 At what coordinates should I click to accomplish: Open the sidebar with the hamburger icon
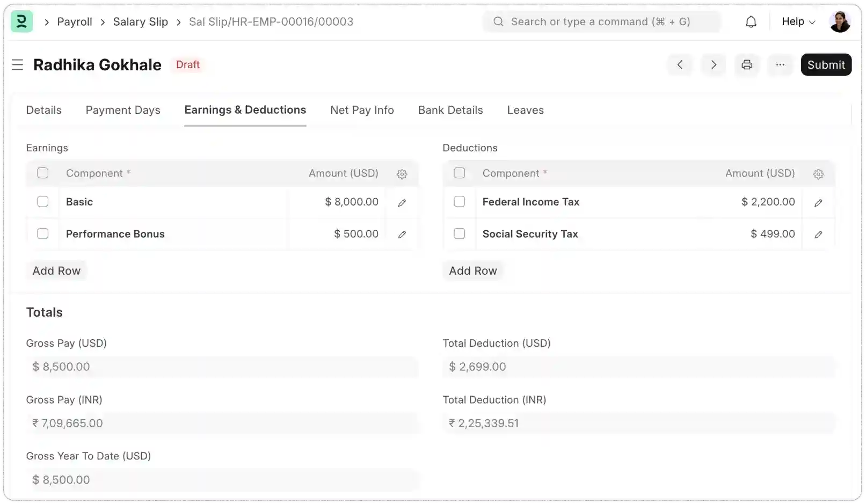point(18,64)
